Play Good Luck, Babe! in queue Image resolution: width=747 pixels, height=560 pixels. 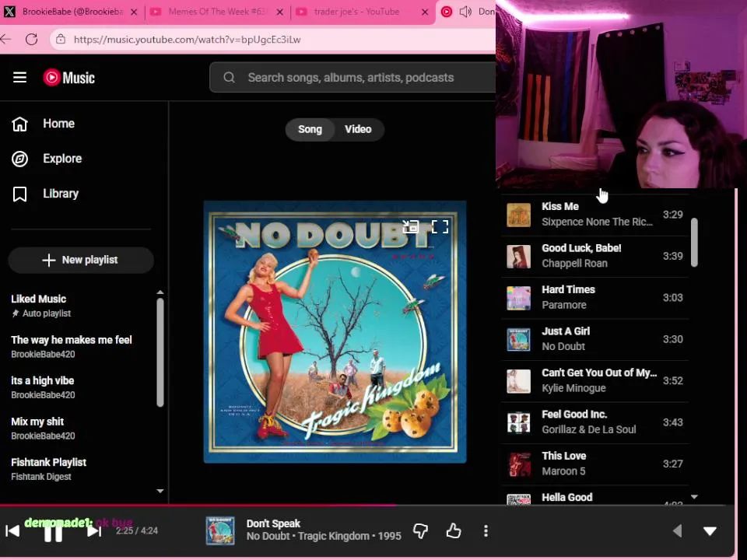pos(595,256)
